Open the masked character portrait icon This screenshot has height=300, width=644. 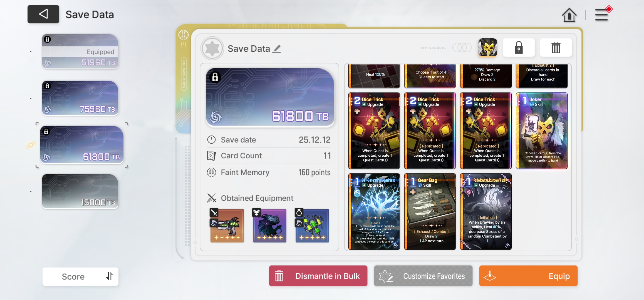tap(487, 47)
